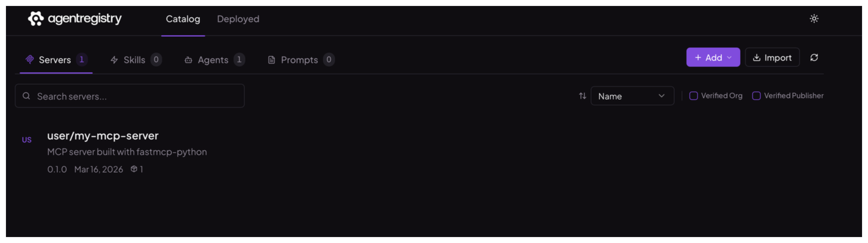Click the Import button
Screen dimensions: 868x243
[x=772, y=58]
